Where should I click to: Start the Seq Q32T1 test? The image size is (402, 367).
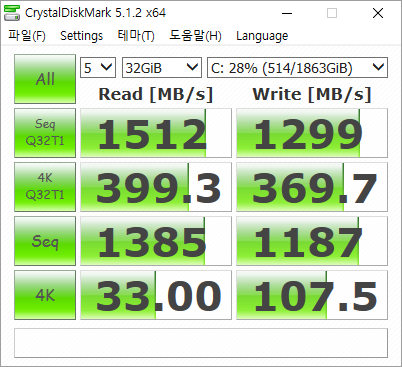[45, 133]
